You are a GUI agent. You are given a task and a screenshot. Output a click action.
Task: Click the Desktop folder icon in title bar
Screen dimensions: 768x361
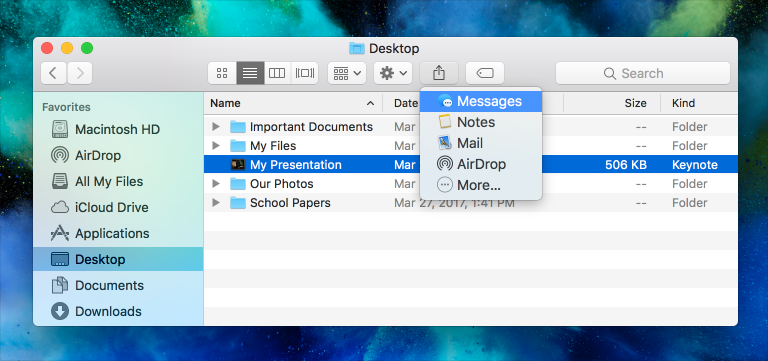click(x=357, y=48)
